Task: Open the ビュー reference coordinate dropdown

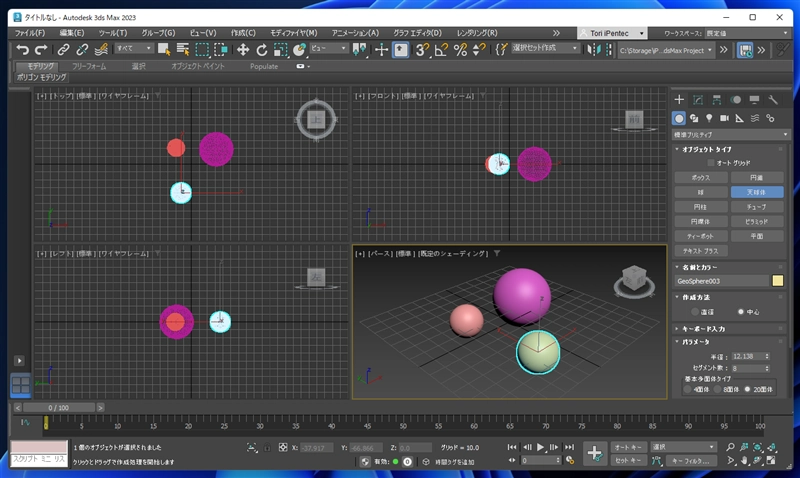Action: pyautogui.click(x=329, y=48)
